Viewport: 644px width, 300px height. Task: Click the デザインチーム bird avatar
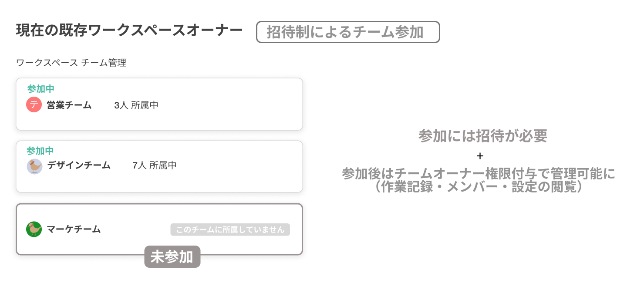pos(34,166)
